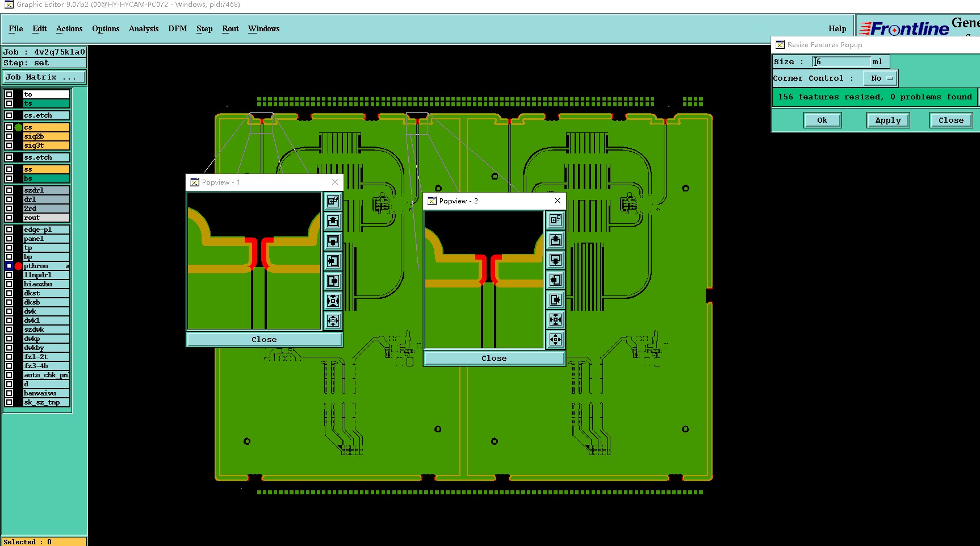Zoom out icon in Popview 2
980x546 pixels.
556,339
